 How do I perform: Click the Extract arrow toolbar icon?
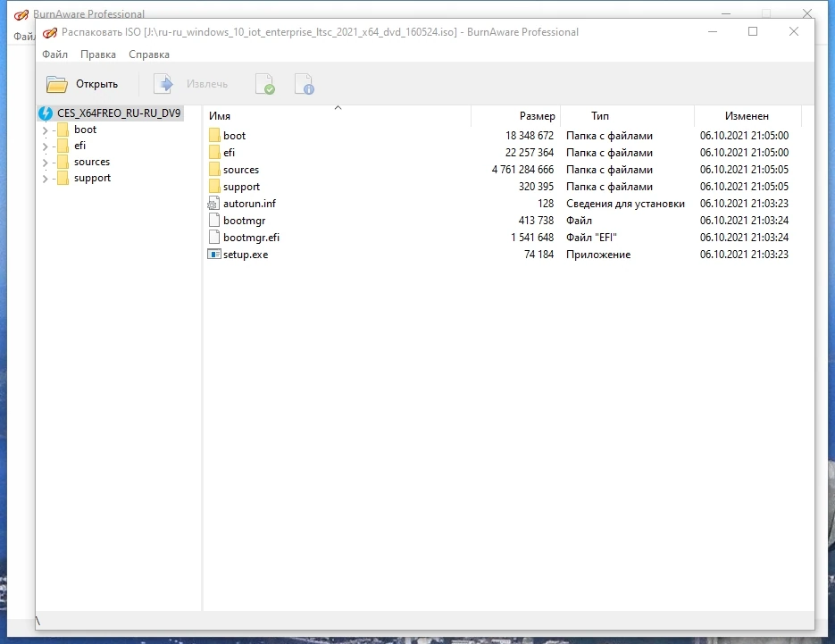pos(163,84)
